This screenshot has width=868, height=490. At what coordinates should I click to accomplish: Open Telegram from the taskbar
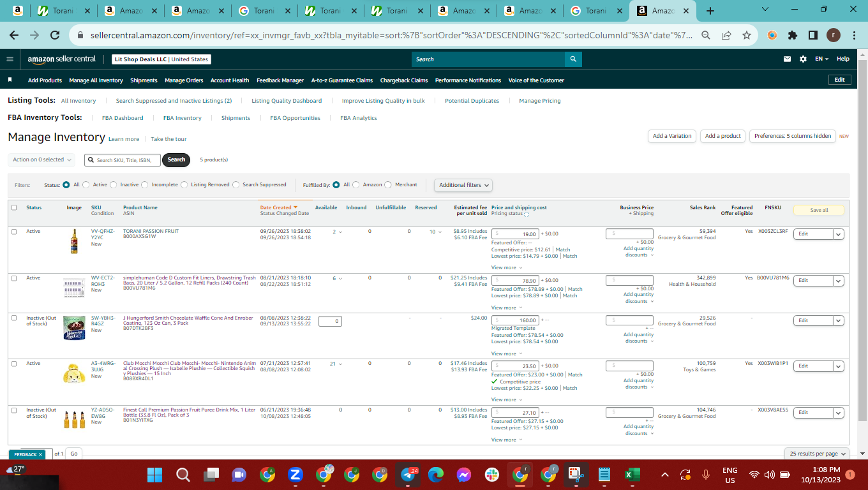(x=408, y=475)
